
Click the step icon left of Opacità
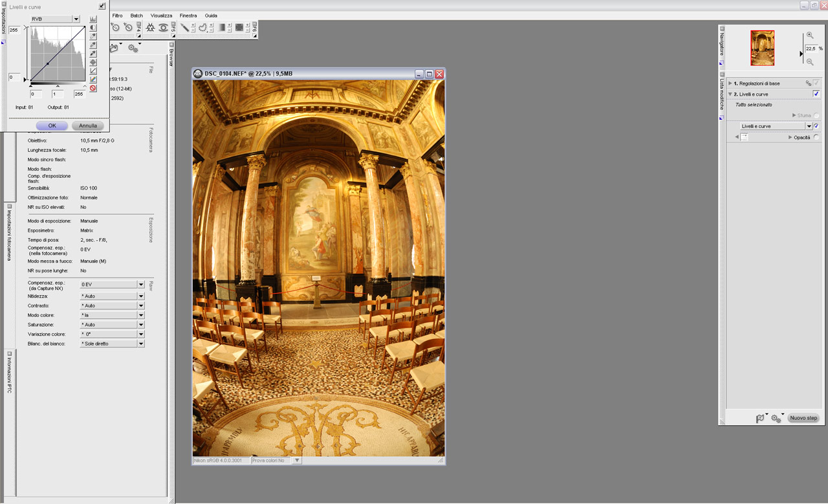745,137
